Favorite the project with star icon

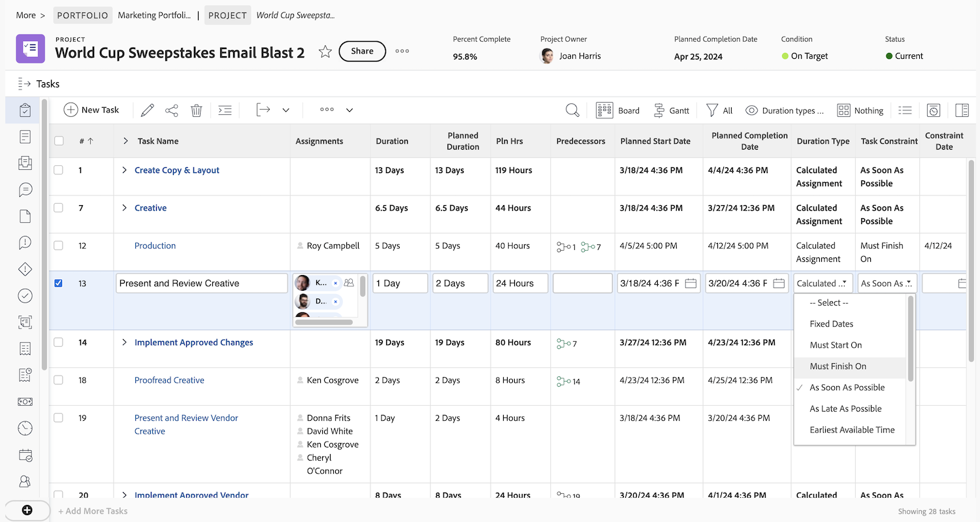click(325, 52)
